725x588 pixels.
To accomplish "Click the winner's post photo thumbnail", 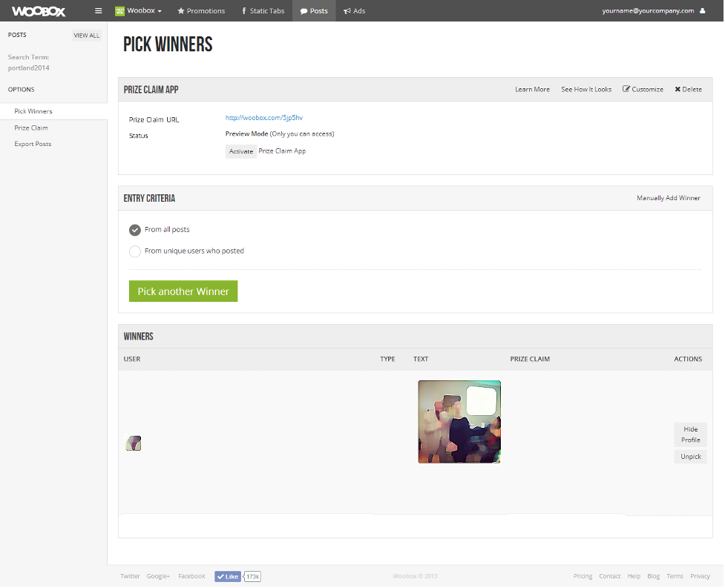I will point(459,422).
